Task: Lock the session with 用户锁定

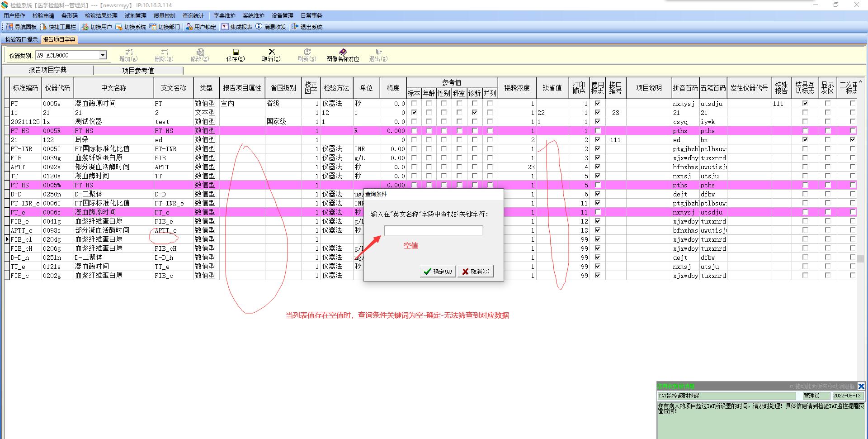Action: (x=201, y=27)
